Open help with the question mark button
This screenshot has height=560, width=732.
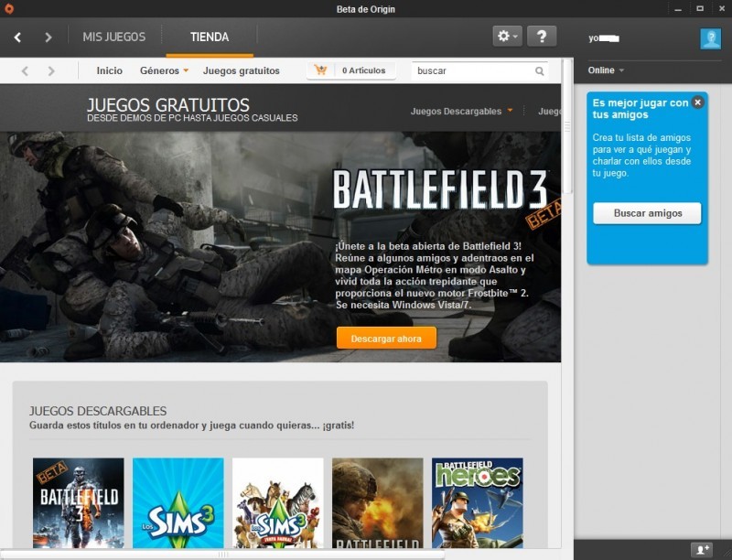click(542, 36)
